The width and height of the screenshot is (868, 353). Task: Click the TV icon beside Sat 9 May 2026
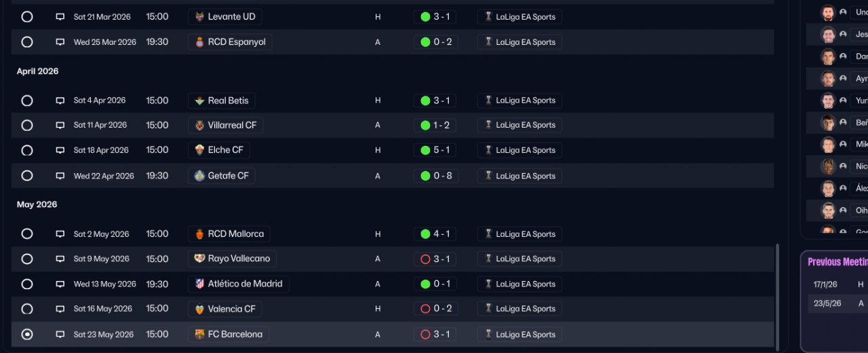pos(60,259)
